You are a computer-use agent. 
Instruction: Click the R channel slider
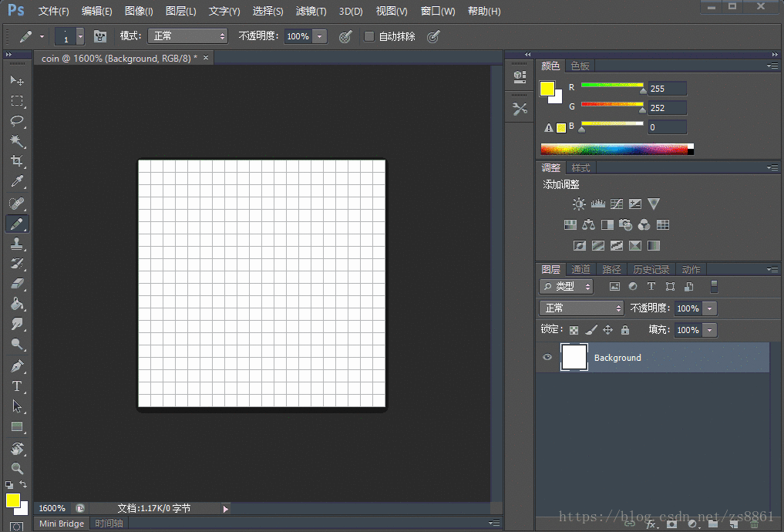point(612,87)
